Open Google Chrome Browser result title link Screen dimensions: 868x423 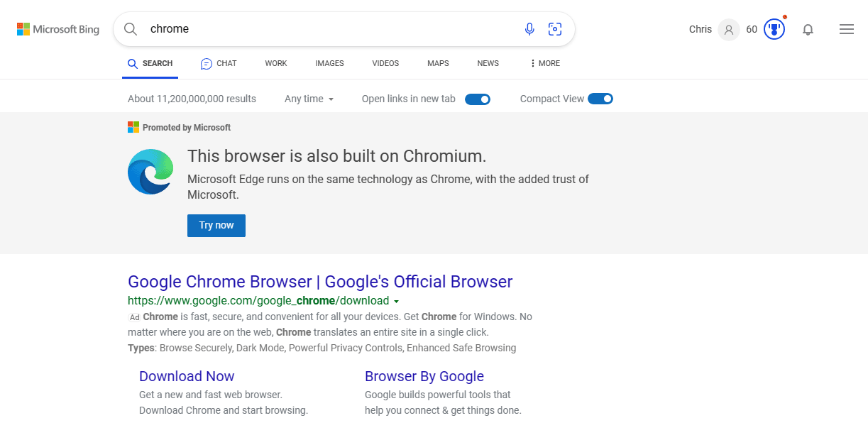[320, 282]
